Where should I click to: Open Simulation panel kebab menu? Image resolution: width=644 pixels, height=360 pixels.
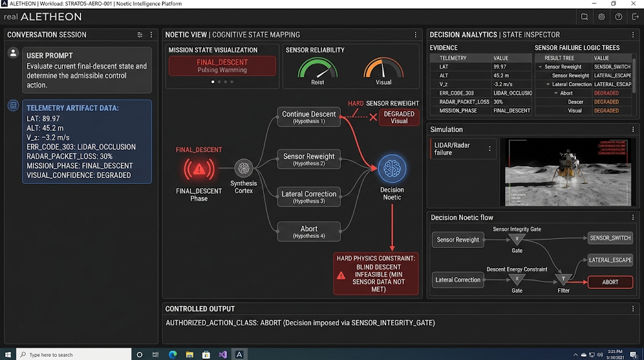tap(633, 130)
